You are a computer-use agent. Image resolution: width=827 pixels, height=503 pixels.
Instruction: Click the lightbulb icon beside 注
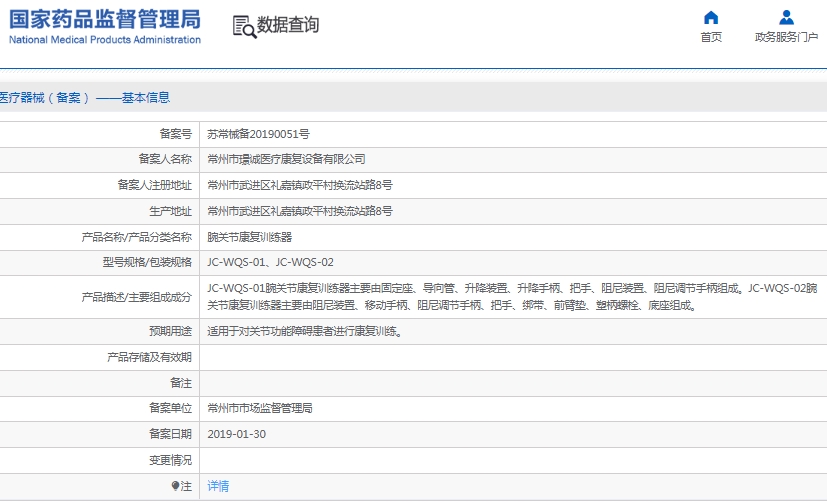pos(175,486)
